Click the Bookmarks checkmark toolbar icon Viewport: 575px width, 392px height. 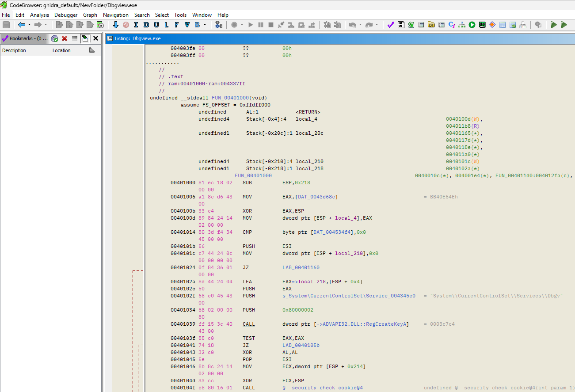(x=391, y=25)
